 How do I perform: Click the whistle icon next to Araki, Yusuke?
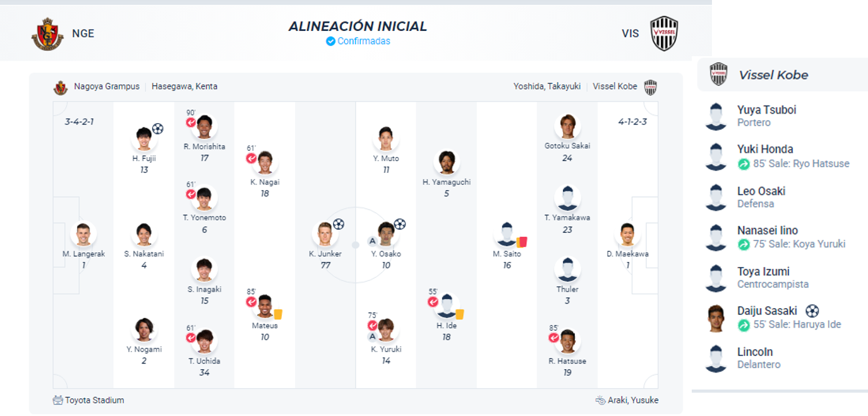[600, 400]
